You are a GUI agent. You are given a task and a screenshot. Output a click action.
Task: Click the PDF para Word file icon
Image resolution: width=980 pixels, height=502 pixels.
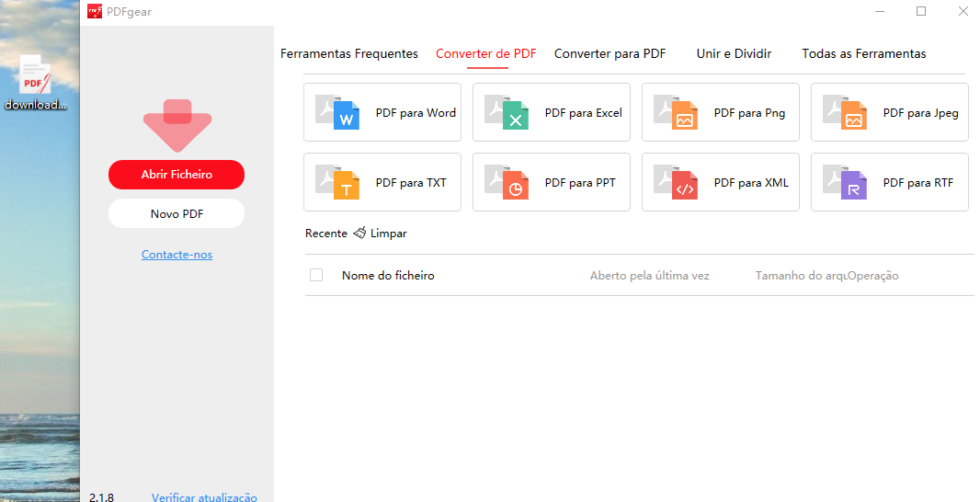click(x=337, y=112)
